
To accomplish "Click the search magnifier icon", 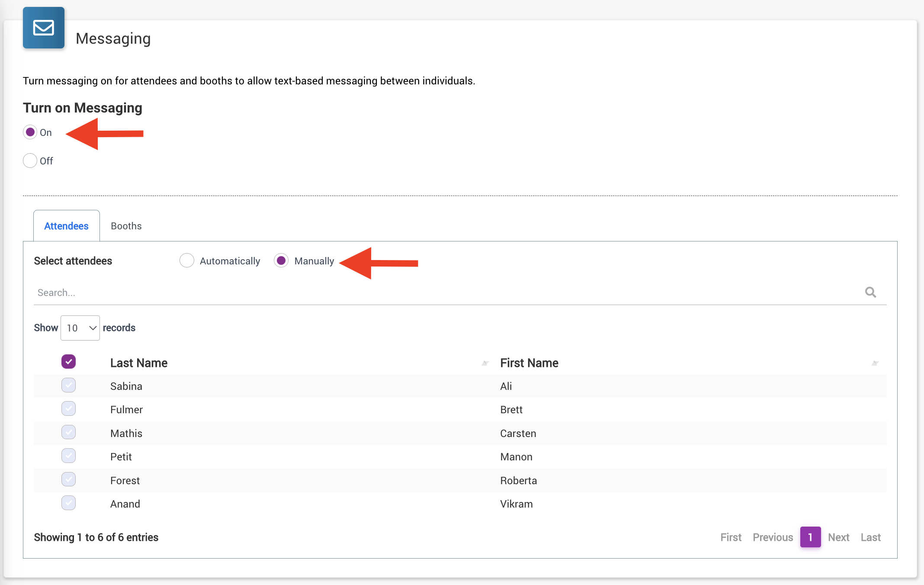I will (x=870, y=292).
